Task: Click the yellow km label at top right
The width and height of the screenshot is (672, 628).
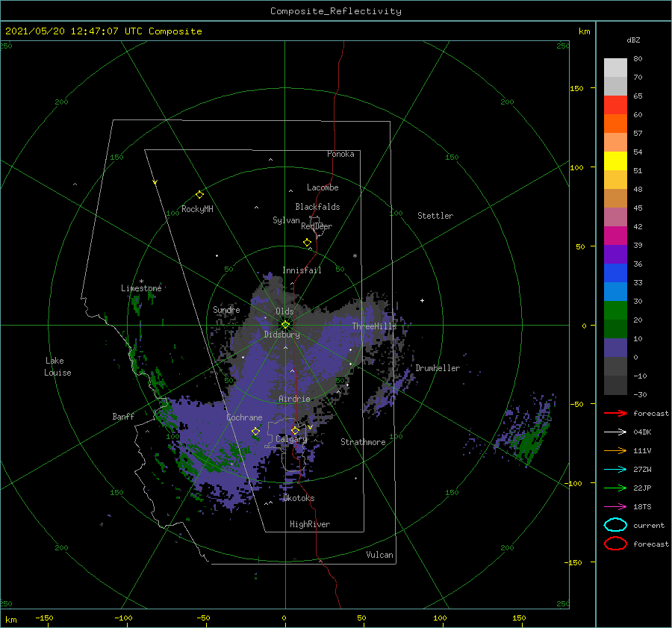Action: click(584, 31)
